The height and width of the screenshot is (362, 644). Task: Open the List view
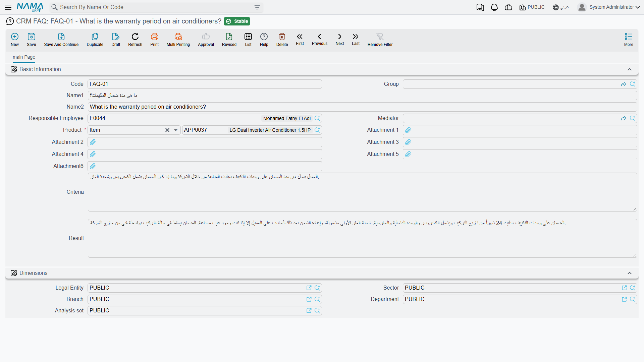coord(248,39)
